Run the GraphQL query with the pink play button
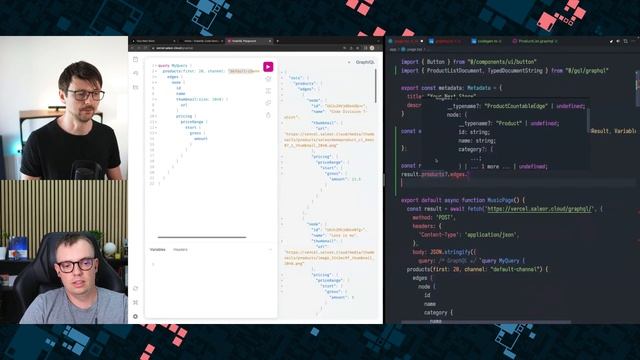Image resolution: width=640 pixels, height=360 pixels. [x=268, y=67]
